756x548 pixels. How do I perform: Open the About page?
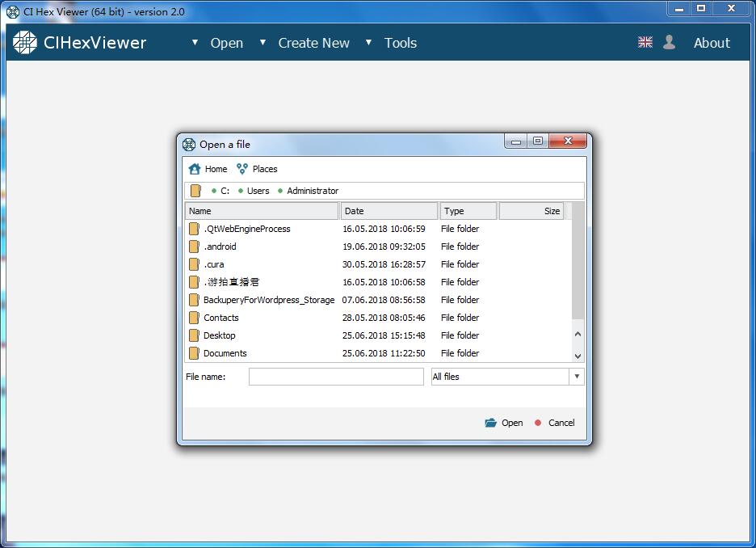[712, 43]
